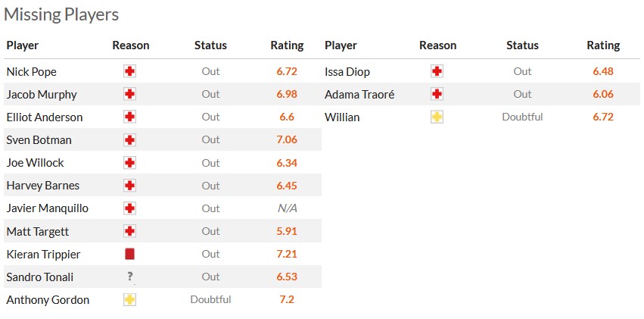The height and width of the screenshot is (319, 644).
Task: Click Harvey Barnes' injury icon
Action: click(129, 186)
